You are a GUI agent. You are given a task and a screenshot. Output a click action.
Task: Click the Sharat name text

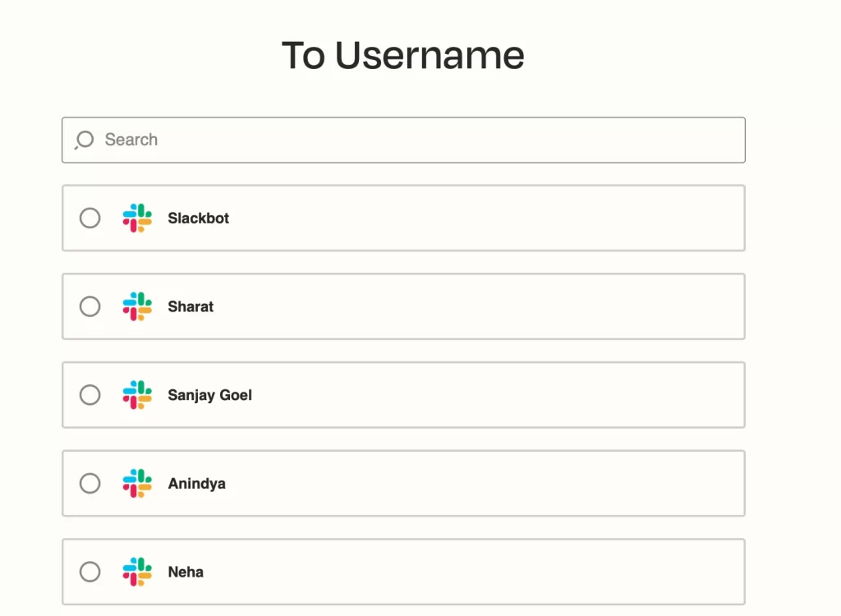191,307
